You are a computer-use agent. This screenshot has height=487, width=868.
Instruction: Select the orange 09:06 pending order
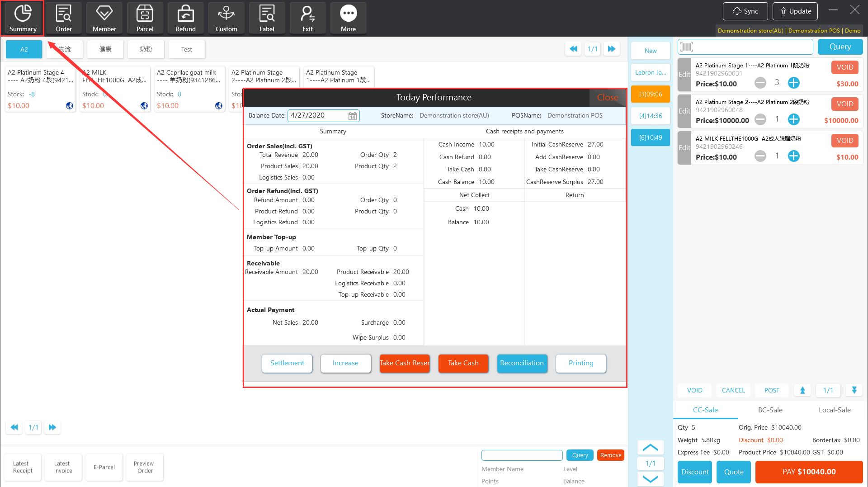coord(650,94)
